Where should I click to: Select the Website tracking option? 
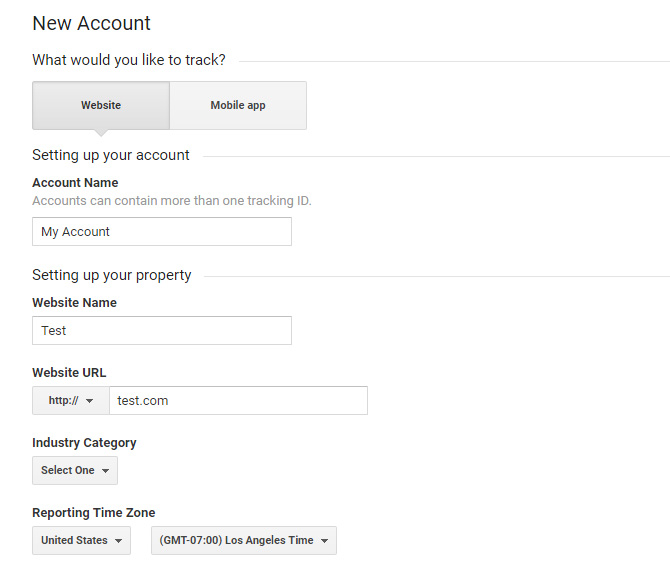(x=101, y=106)
